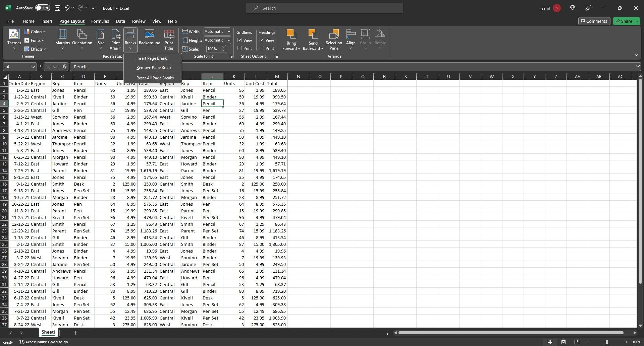The height and width of the screenshot is (346, 644).
Task: Click the Insert Function fx icon
Action: tap(64, 67)
